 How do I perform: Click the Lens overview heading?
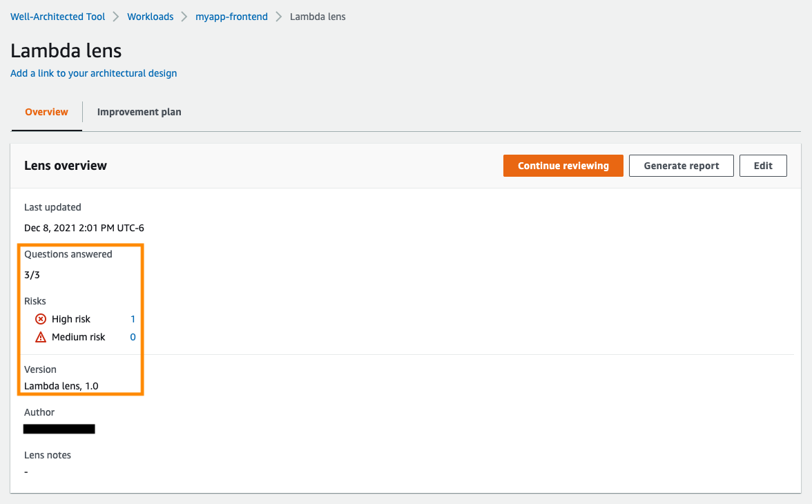click(65, 166)
